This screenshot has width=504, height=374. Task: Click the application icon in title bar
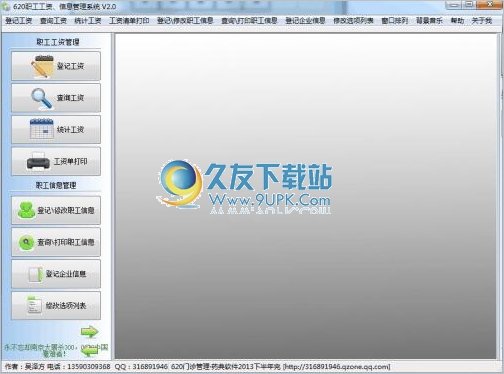[x=6, y=6]
